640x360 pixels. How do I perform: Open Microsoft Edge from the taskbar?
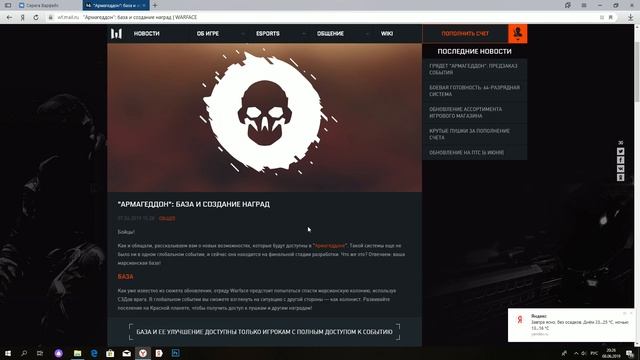click(x=94, y=353)
